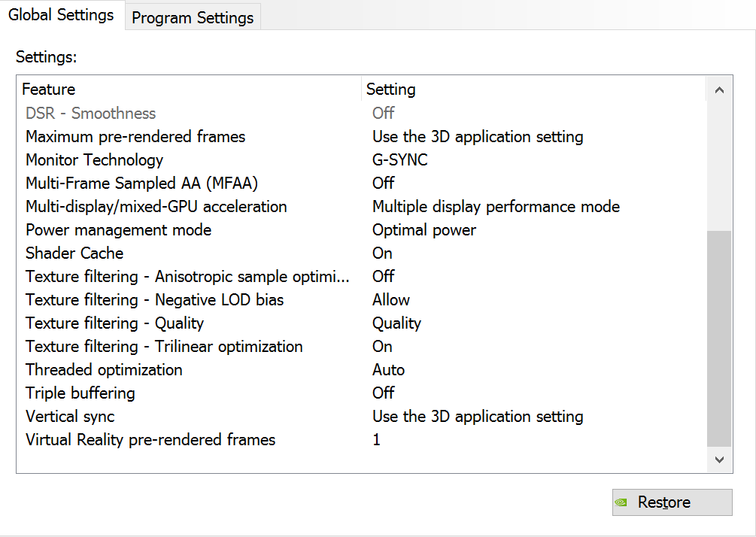The height and width of the screenshot is (537, 756).
Task: Click the Virtual Reality frames value 1
Action: tap(377, 440)
